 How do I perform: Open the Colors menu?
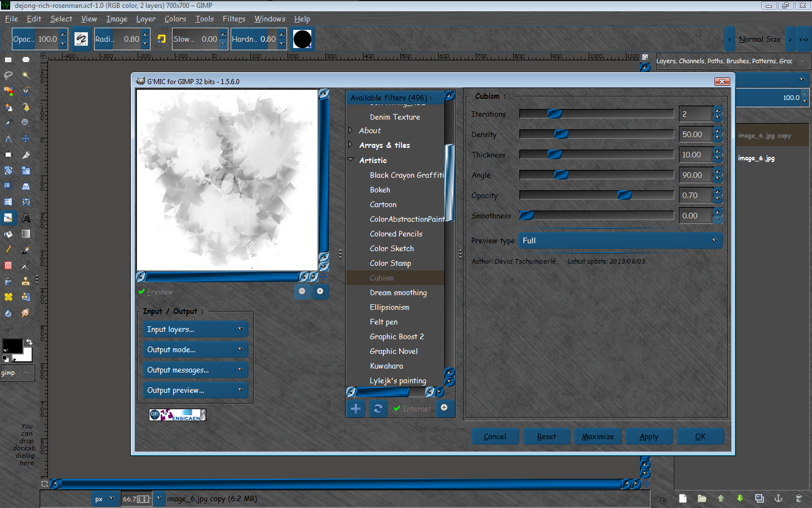click(x=175, y=19)
